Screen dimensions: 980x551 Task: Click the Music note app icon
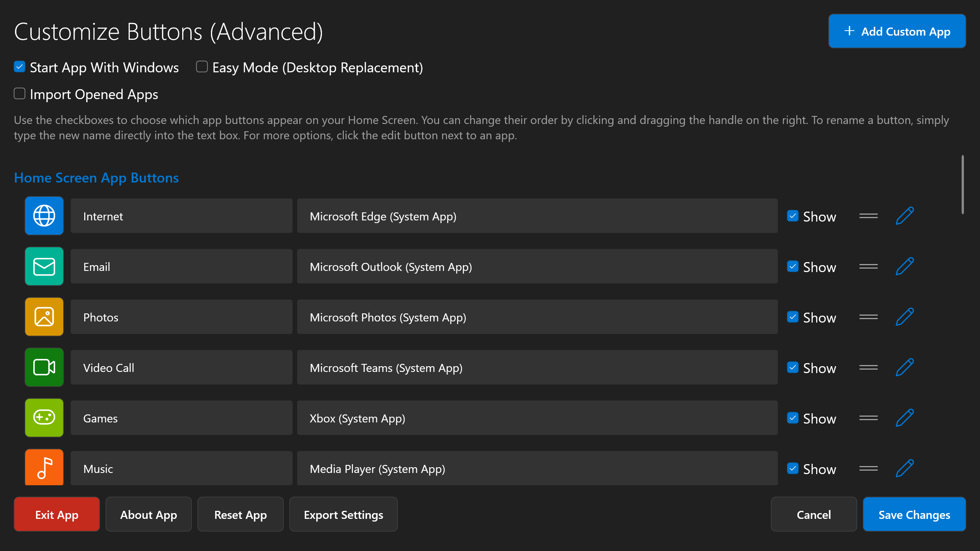tap(44, 467)
